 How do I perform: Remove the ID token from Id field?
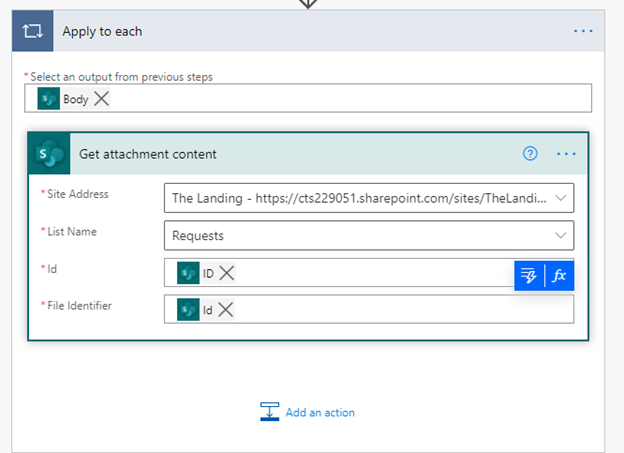(x=227, y=273)
